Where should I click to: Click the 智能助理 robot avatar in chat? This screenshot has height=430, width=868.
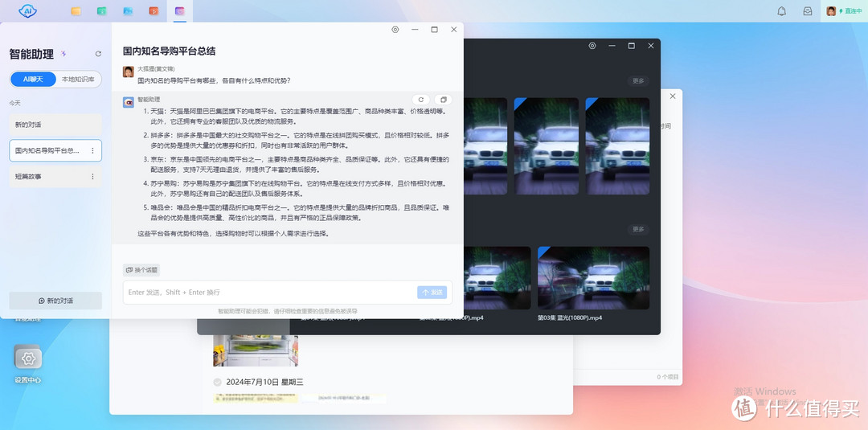[129, 102]
